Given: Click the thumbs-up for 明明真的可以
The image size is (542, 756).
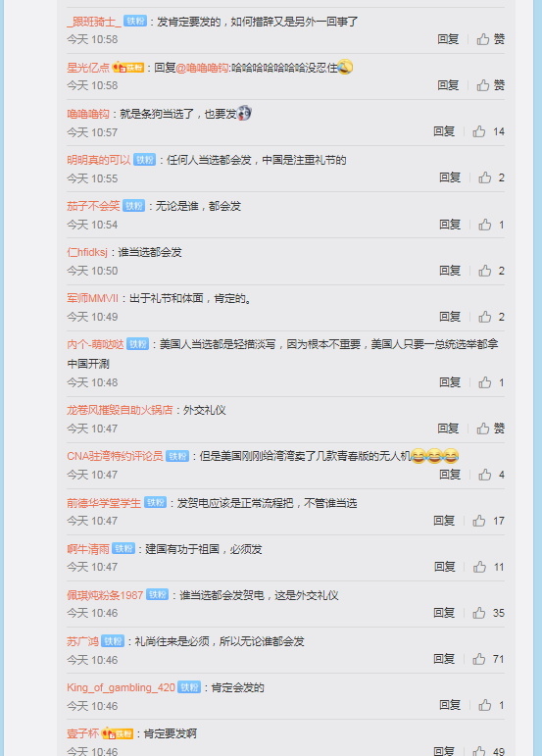Looking at the screenshot, I should [x=491, y=177].
